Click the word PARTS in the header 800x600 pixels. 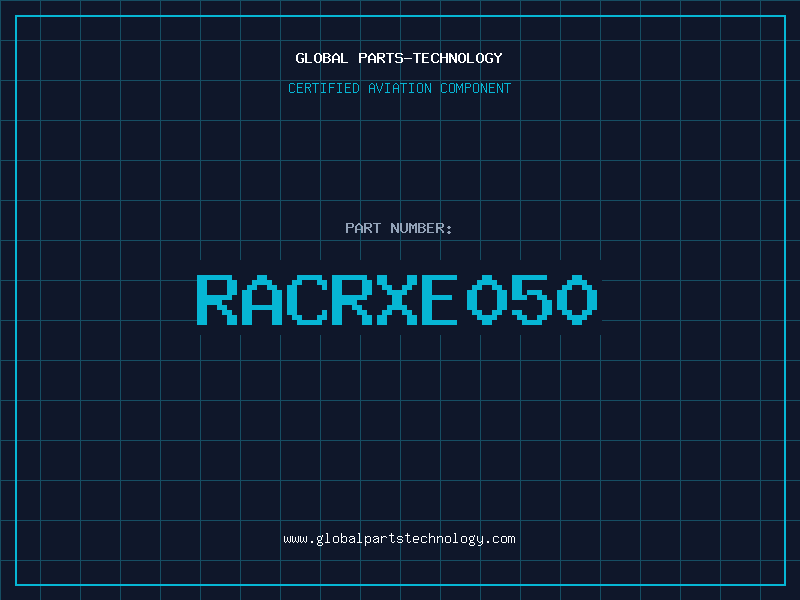378,58
